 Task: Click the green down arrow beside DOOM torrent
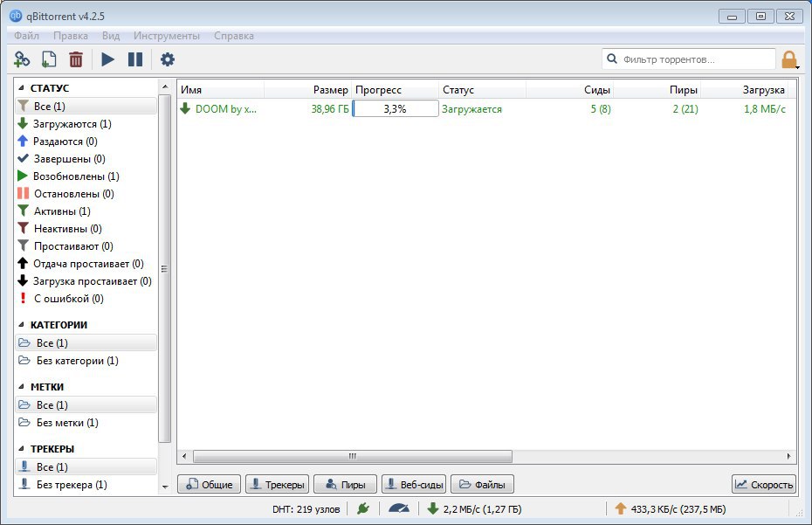(x=185, y=109)
